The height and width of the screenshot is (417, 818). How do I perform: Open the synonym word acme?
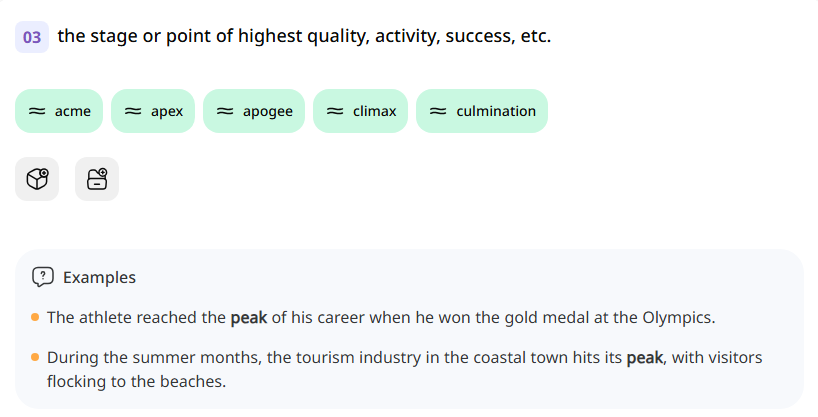(x=73, y=111)
